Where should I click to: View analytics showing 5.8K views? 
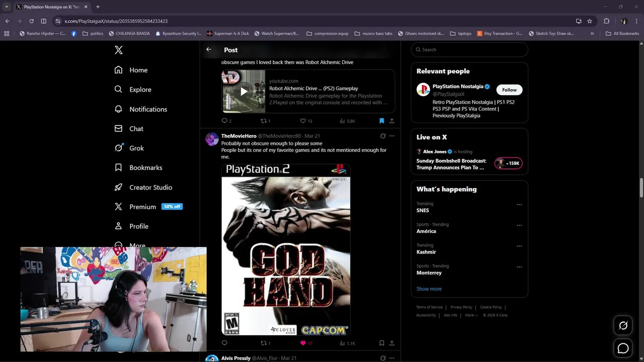347,121
